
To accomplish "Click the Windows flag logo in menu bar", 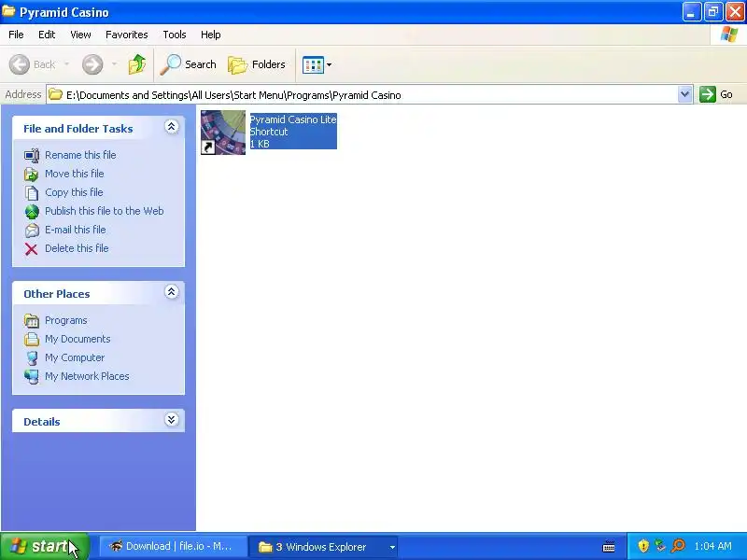I will point(729,35).
